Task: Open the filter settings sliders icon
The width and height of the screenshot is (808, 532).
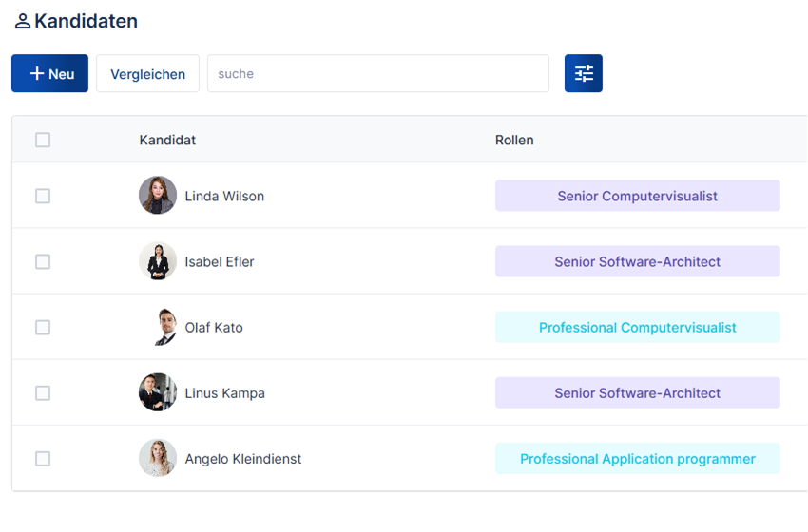Action: click(583, 73)
